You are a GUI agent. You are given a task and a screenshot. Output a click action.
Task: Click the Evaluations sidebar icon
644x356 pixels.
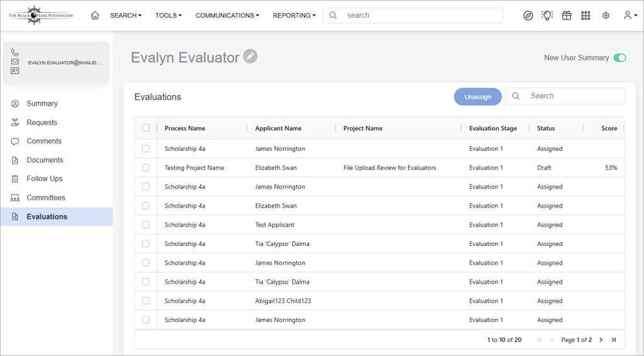(15, 216)
